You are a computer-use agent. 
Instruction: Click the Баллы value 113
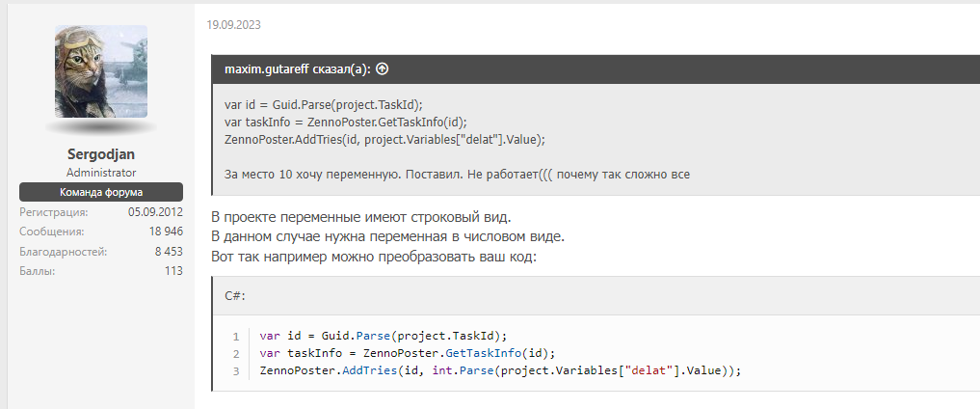173,271
